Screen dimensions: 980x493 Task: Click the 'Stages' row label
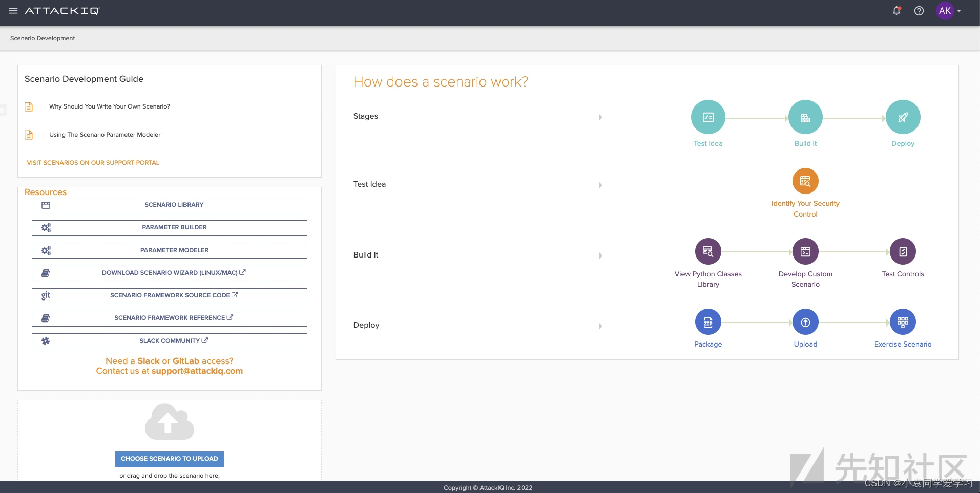coord(366,116)
